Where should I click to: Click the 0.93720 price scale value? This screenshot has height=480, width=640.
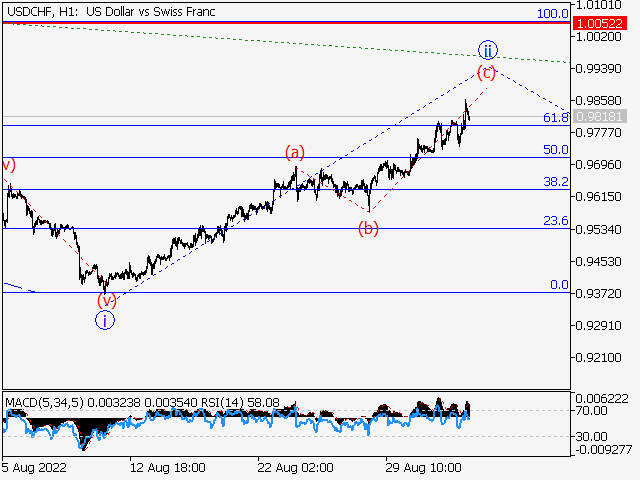598,293
